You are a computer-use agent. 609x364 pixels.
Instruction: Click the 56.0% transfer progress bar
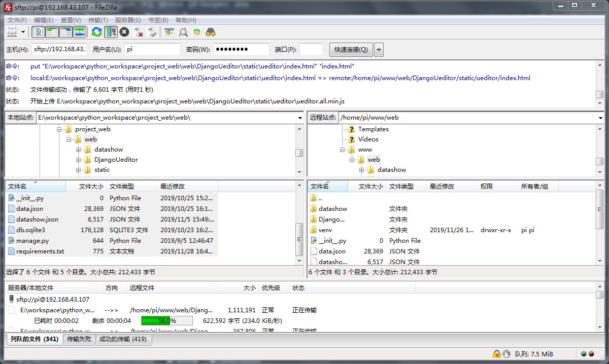pos(167,320)
